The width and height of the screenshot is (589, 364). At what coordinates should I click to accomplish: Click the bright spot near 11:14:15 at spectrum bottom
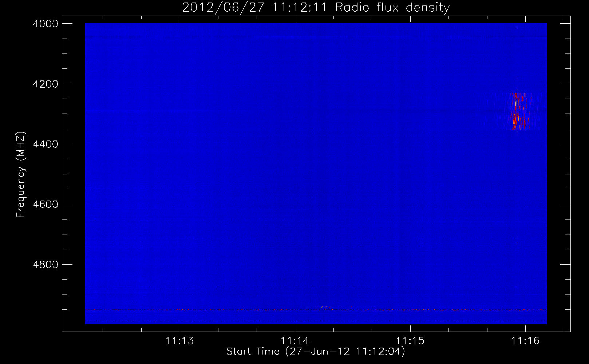coord(324,307)
